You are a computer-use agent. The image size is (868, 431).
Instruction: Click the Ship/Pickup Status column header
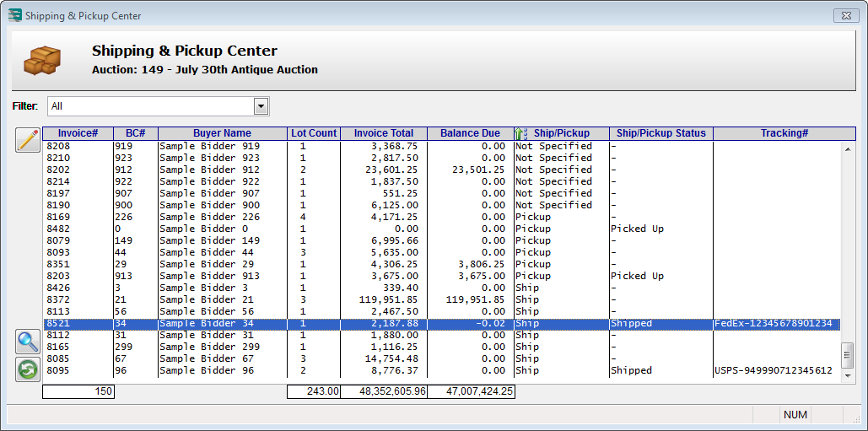click(661, 133)
